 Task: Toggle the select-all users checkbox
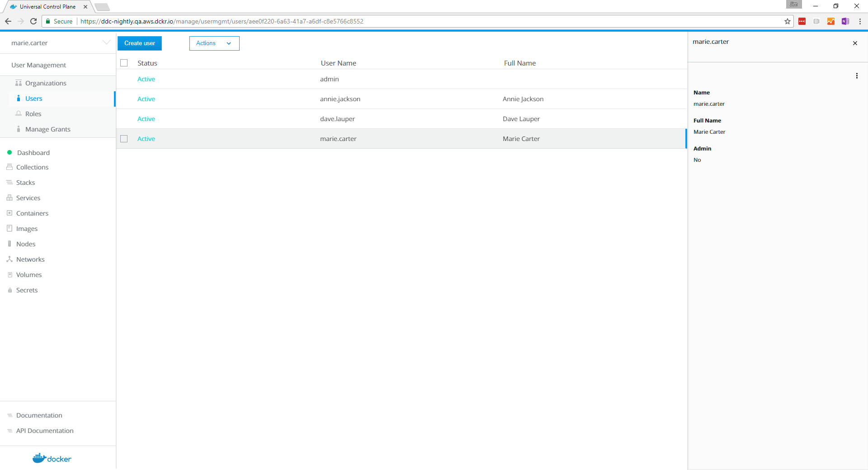124,63
